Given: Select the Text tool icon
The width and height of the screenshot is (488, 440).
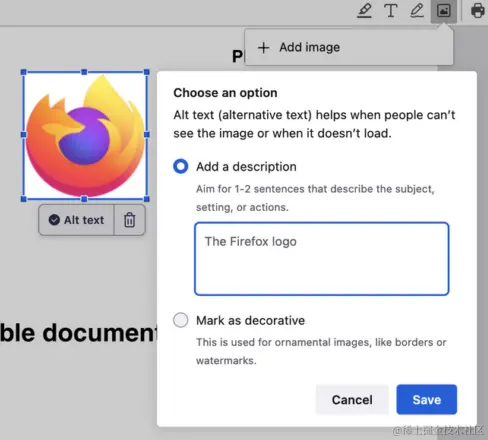Looking at the screenshot, I should (x=391, y=10).
